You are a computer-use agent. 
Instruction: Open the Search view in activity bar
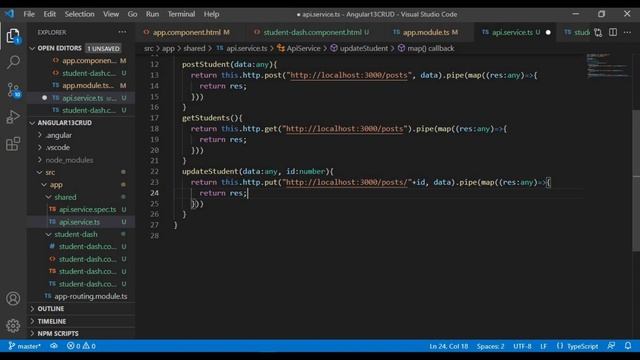[13, 62]
